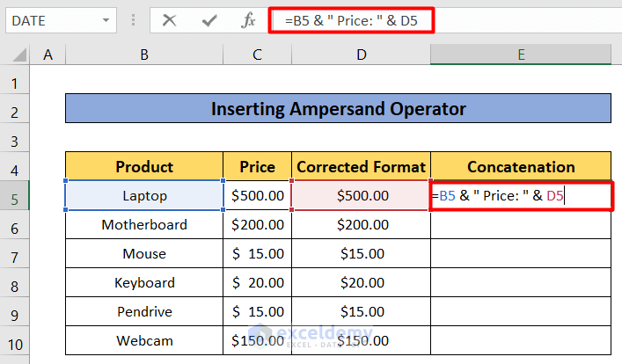
Task: Click the Cancel (X) formula icon
Action: coord(170,19)
